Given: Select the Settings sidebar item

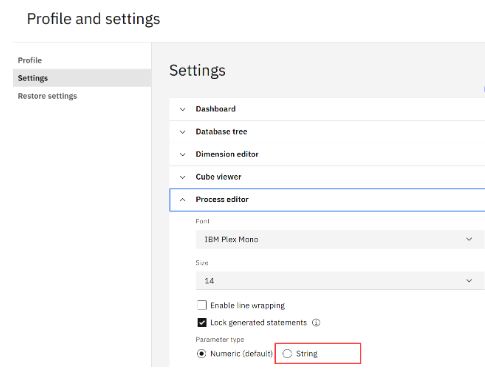Looking at the screenshot, I should (x=82, y=78).
